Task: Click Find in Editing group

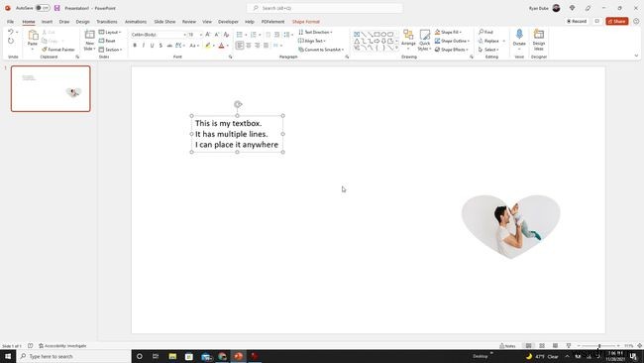Action: point(485,32)
